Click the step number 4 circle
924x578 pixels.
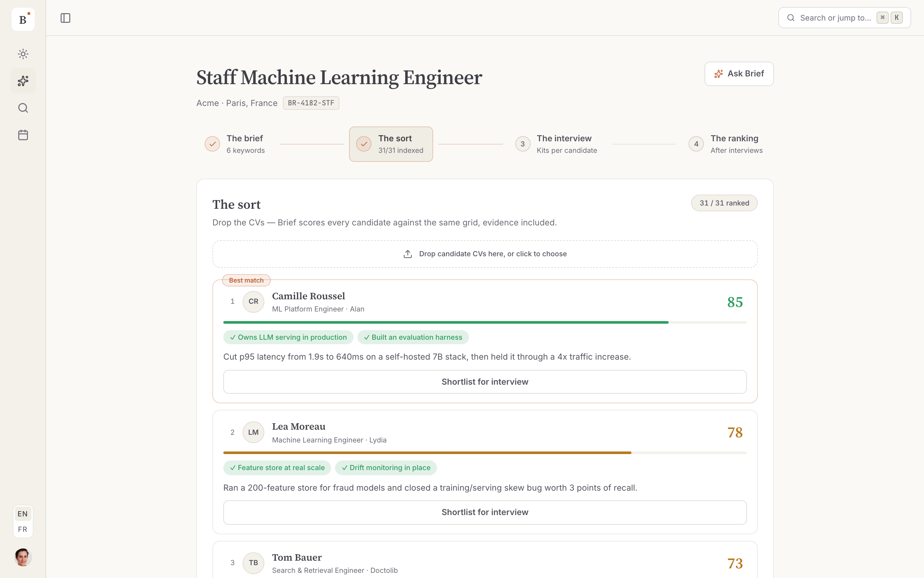tap(696, 144)
